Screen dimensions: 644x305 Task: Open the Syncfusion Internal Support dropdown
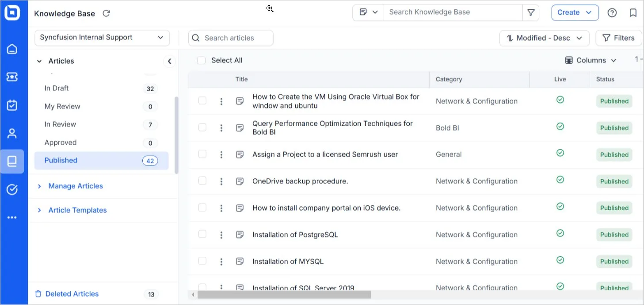[x=102, y=38]
